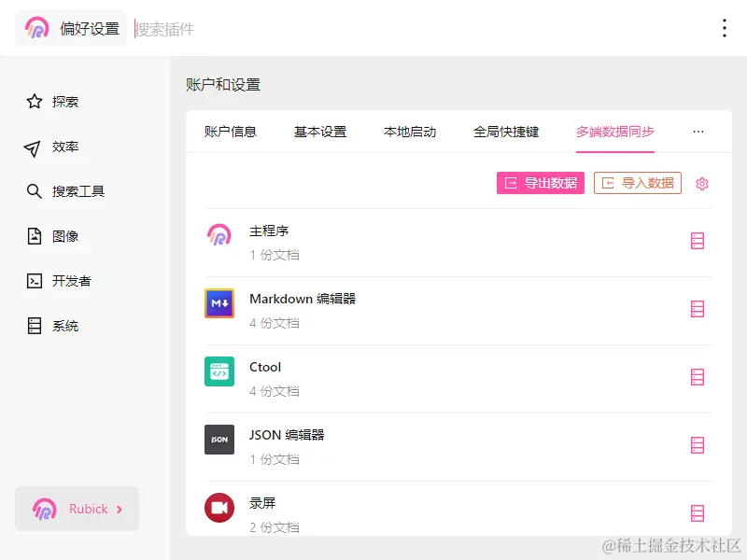747x560 pixels.
Task: Click the JSON 编辑器 plugin icon
Action: 219,439
